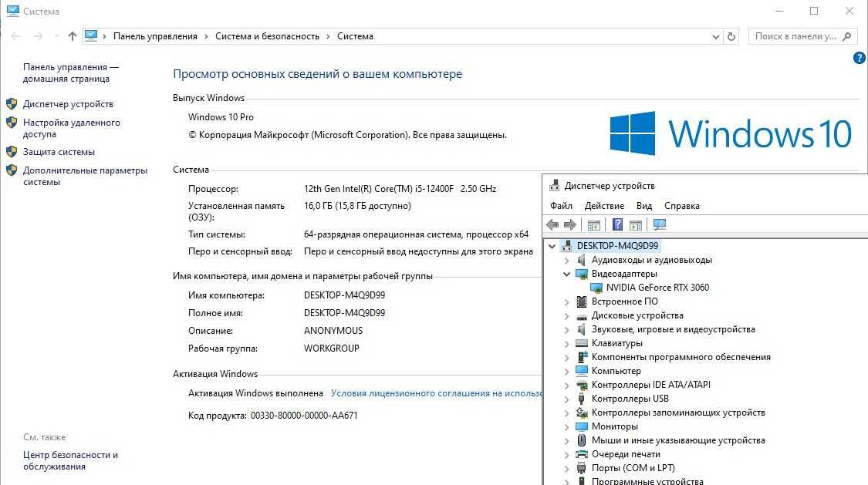This screenshot has width=868, height=485.
Task: Select the NVIDIA GeForce RTX 3060 adapter icon
Action: [x=596, y=288]
